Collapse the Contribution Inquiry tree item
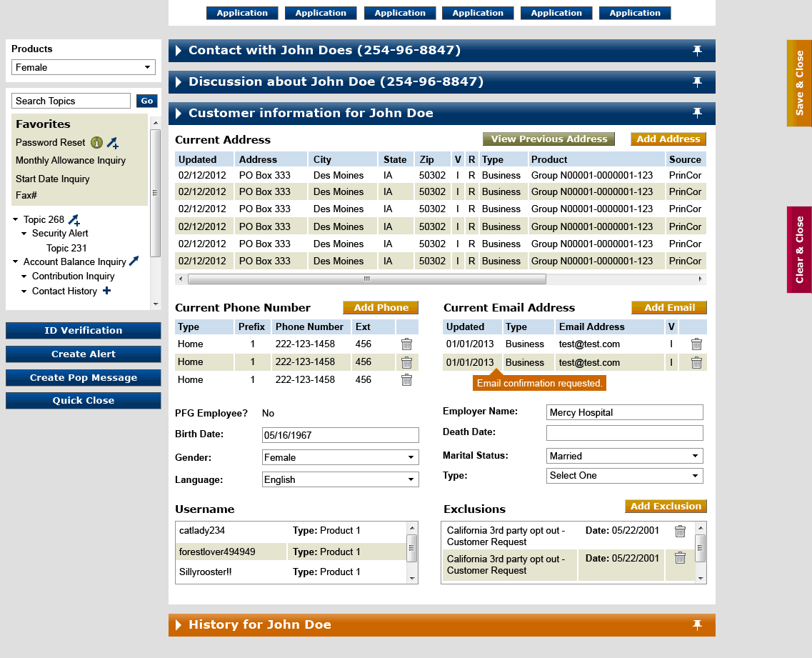 coord(22,276)
